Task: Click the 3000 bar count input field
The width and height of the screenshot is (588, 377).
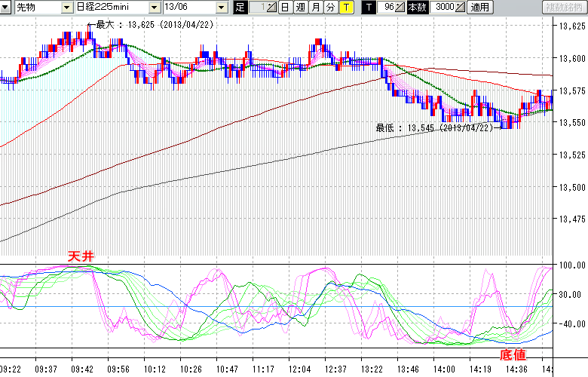Action: point(445,8)
